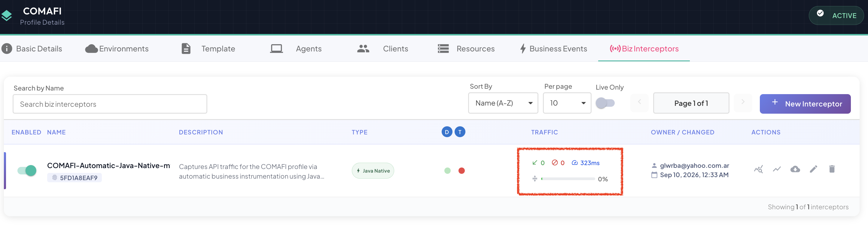The image size is (868, 252).
Task: Click the ENABLED column header
Action: coord(26,132)
